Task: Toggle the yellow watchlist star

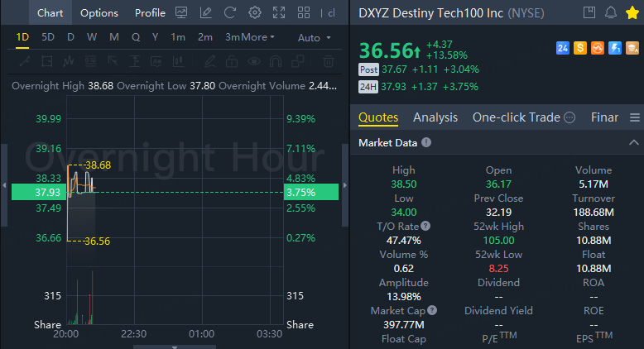Action: 632,12
